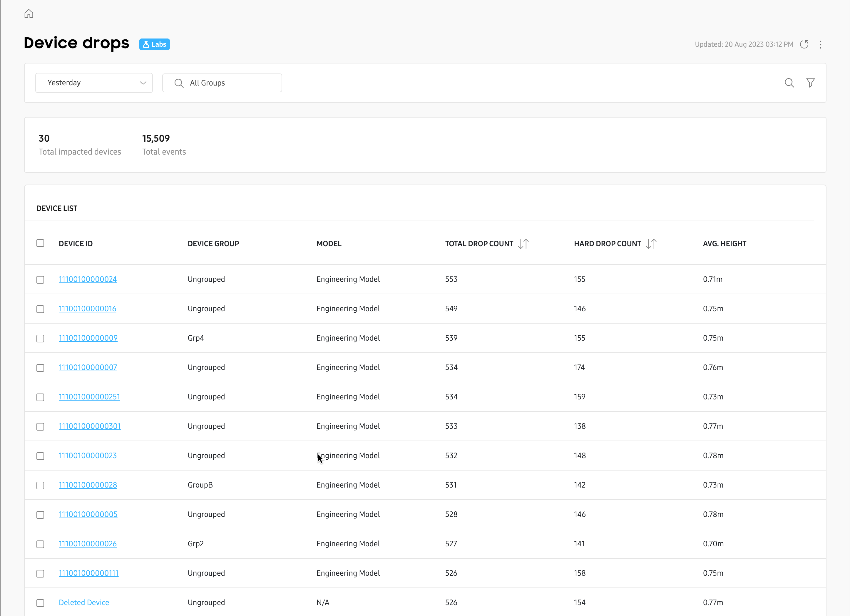Click the Device ID column header
Screen dimensions: 850x616
point(76,244)
